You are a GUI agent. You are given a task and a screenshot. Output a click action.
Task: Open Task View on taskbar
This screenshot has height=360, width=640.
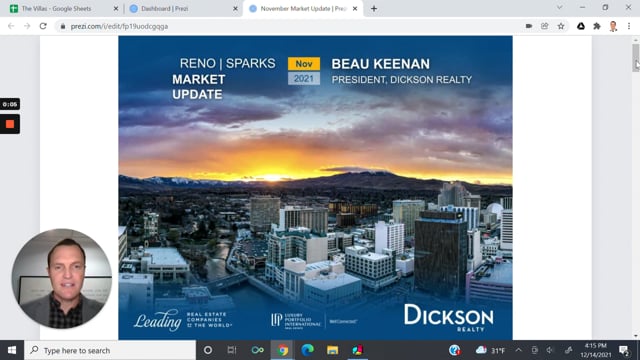pyautogui.click(x=232, y=350)
